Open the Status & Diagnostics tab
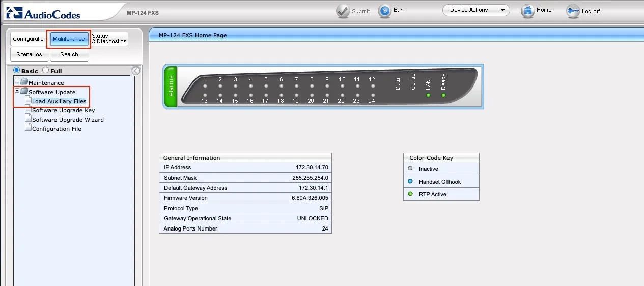The height and width of the screenshot is (286, 644). [x=109, y=39]
